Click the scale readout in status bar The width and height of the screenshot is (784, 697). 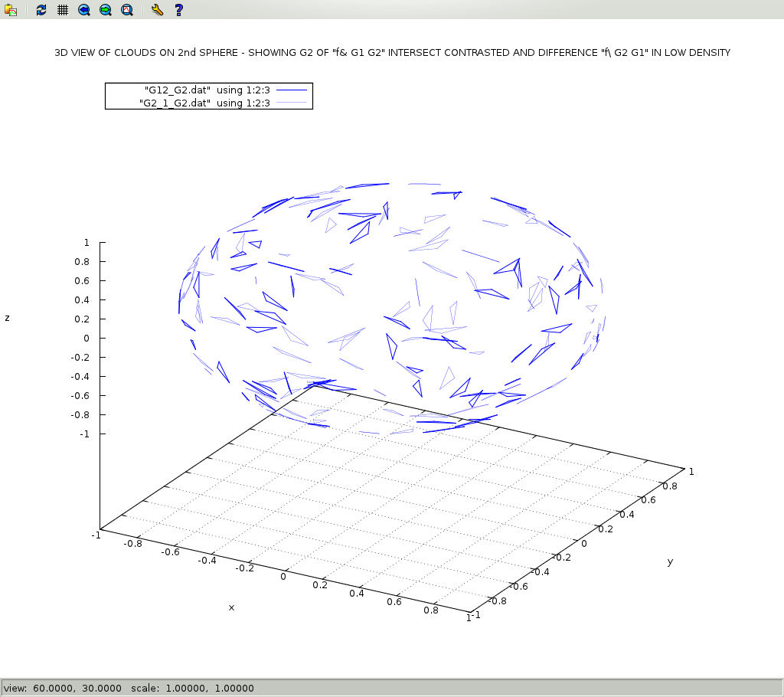pos(192,688)
